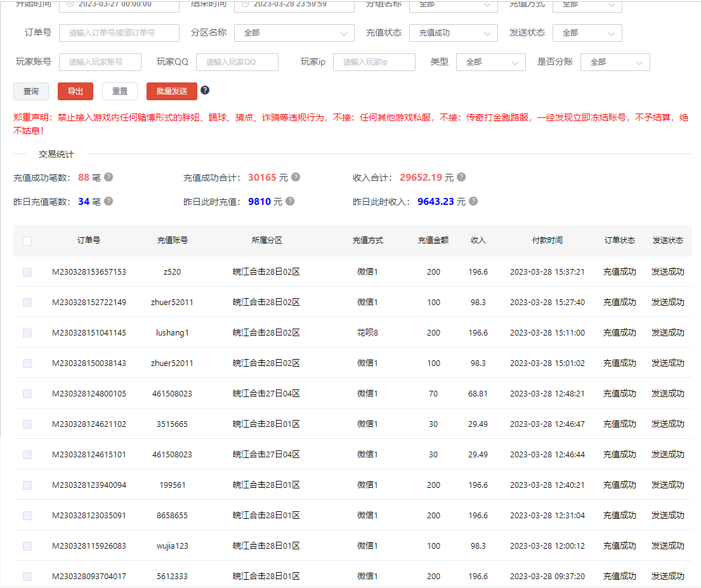Click help icon next to 收入合计
This screenshot has width=701, height=588.
click(461, 177)
